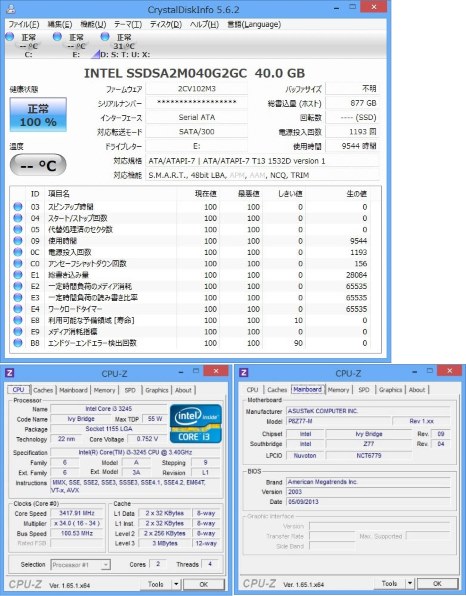
Task: Open the テーマ(T) menu
Action: point(128,25)
